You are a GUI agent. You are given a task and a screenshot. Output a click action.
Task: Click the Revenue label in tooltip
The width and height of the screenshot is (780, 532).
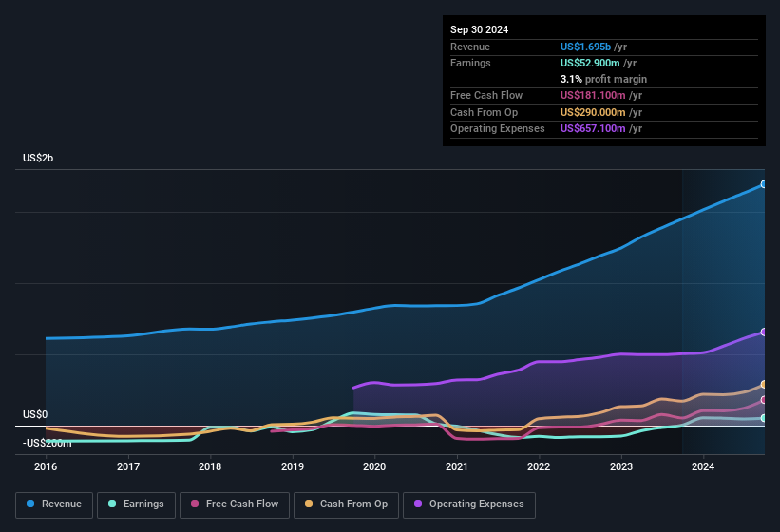tap(470, 47)
